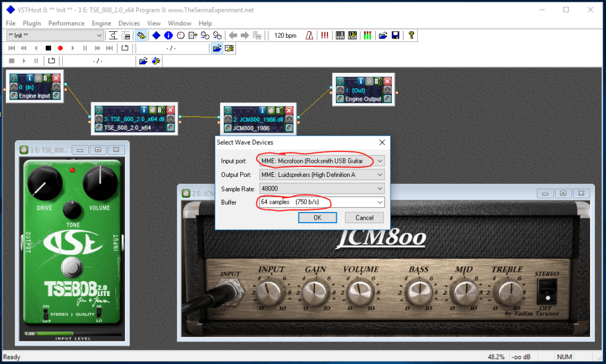Open the Engine menu
606x364 pixels.
(101, 23)
